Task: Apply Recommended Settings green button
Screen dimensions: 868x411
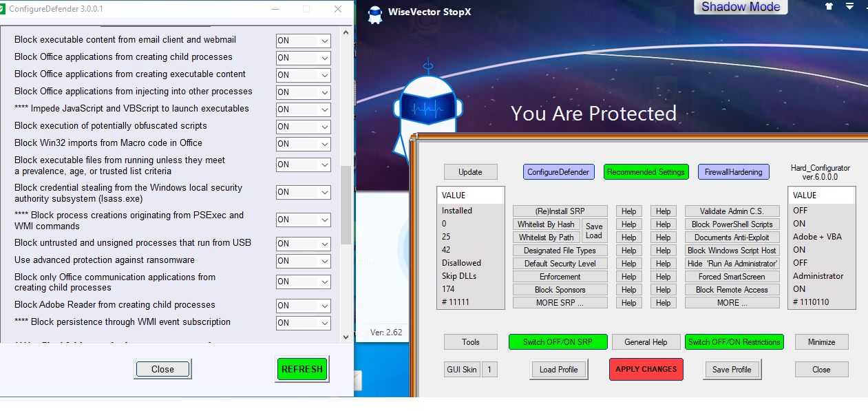Action: click(x=646, y=172)
